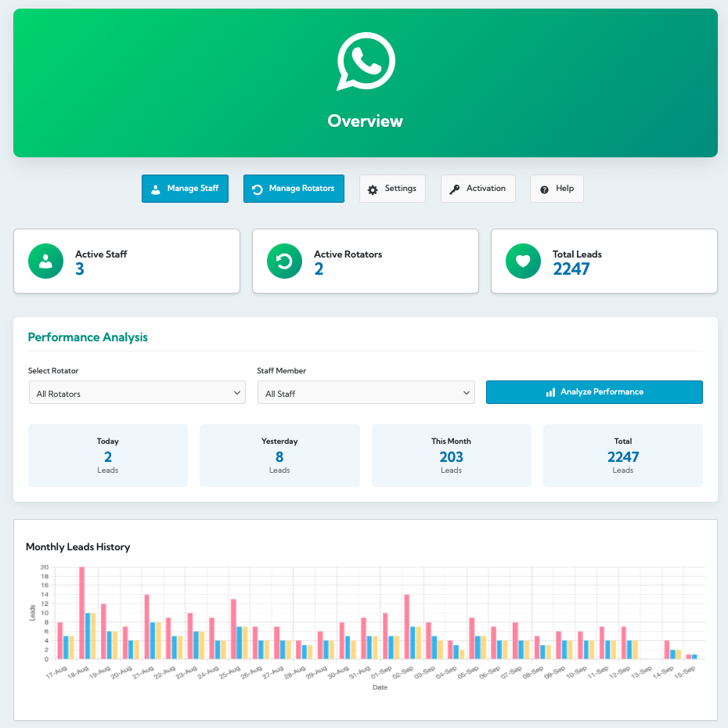Screen dimensions: 728x728
Task: Click the 02-Sep pink bar in chart
Action: [x=407, y=627]
